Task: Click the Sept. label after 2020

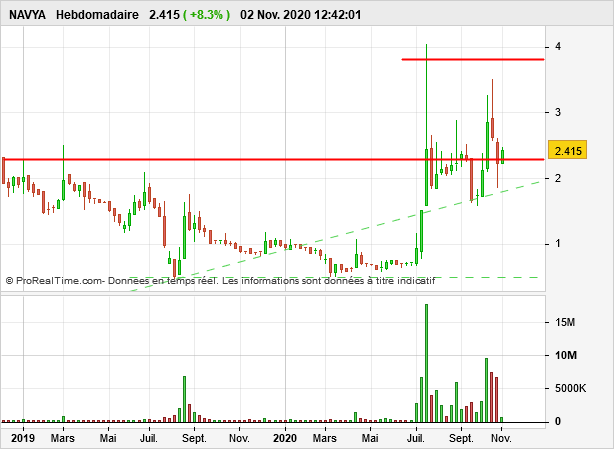Action: coord(461,438)
